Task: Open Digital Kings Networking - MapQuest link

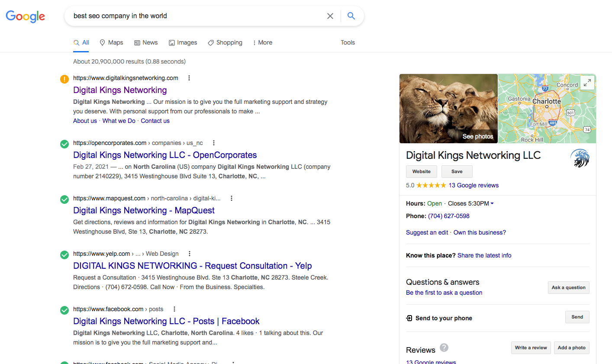Action: coord(144,210)
